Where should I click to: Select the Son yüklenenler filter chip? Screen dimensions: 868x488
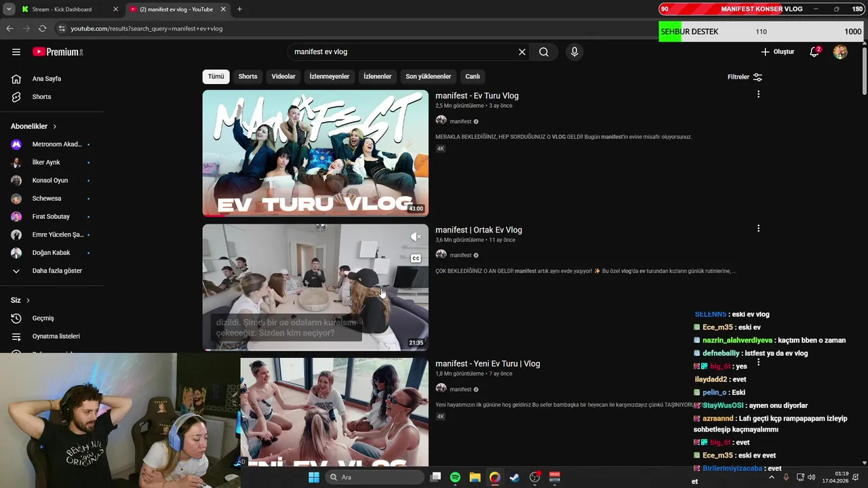(x=428, y=77)
